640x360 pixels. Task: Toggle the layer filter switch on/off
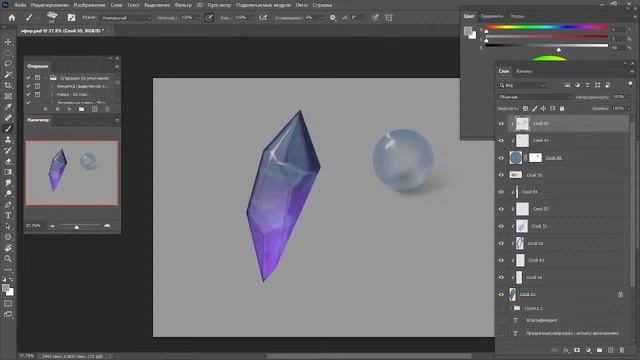pos(630,84)
